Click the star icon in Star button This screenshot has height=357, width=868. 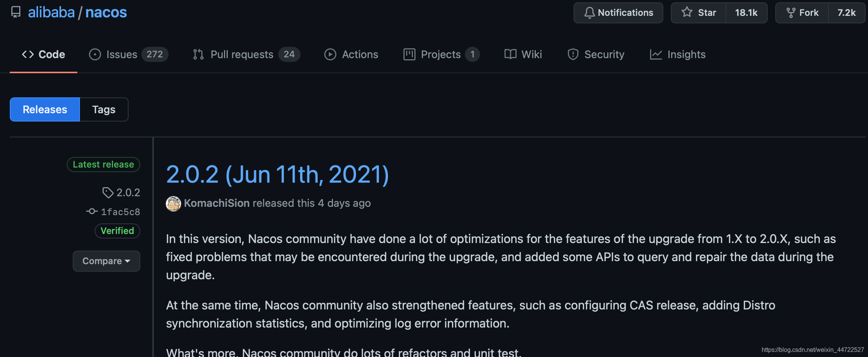[687, 12]
